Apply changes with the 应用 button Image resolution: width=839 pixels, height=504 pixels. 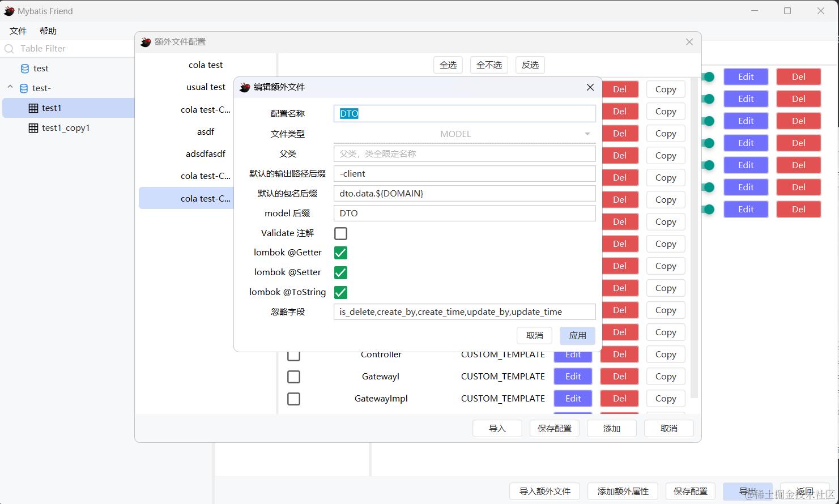tap(577, 336)
